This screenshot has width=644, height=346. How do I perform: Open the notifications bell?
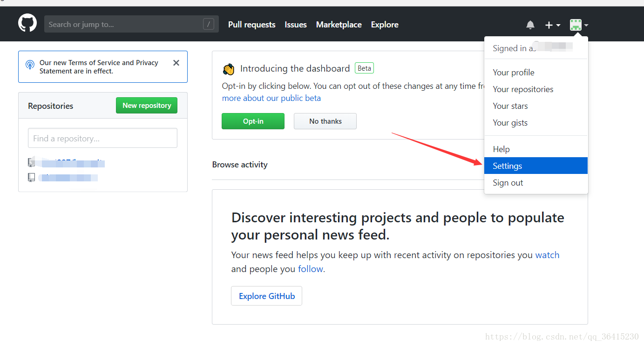coord(530,25)
